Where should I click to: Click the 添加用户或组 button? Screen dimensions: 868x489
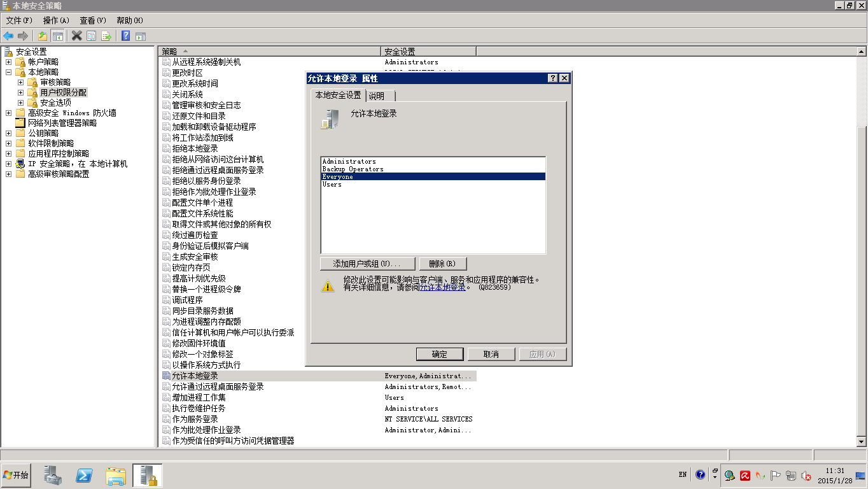click(x=367, y=264)
